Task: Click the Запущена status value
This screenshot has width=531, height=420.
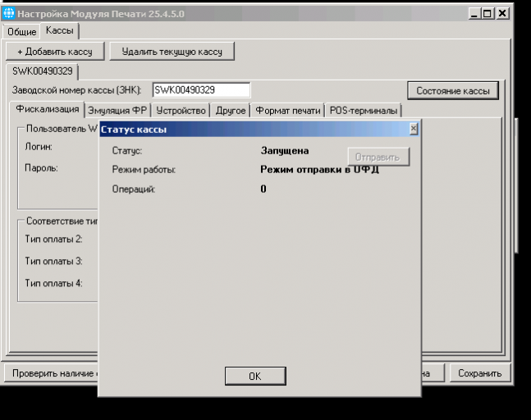Action: click(285, 151)
